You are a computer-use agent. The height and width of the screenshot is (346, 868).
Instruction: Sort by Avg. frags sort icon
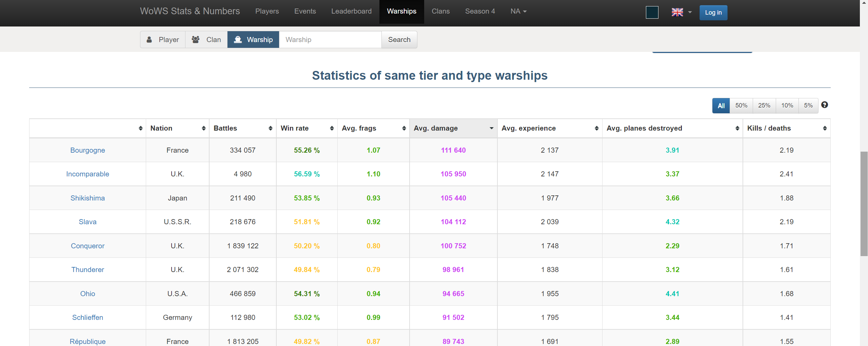[x=404, y=128]
